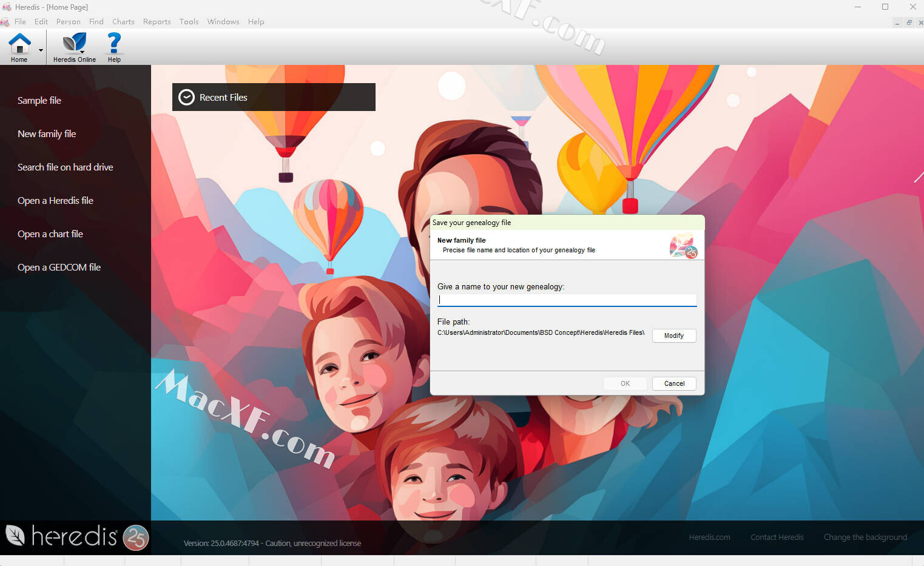Open the Tools menu
Screen dimensions: 924x566
click(189, 22)
